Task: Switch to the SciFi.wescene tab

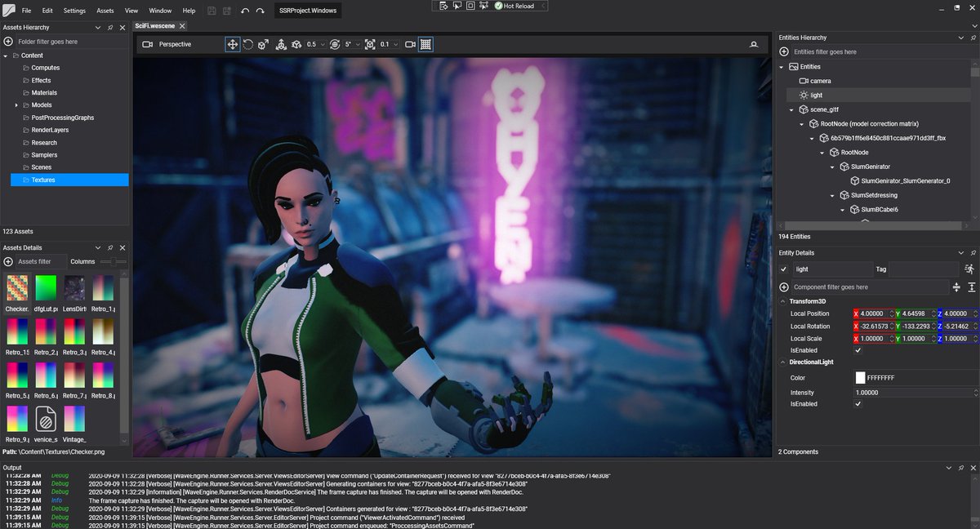Action: click(157, 25)
